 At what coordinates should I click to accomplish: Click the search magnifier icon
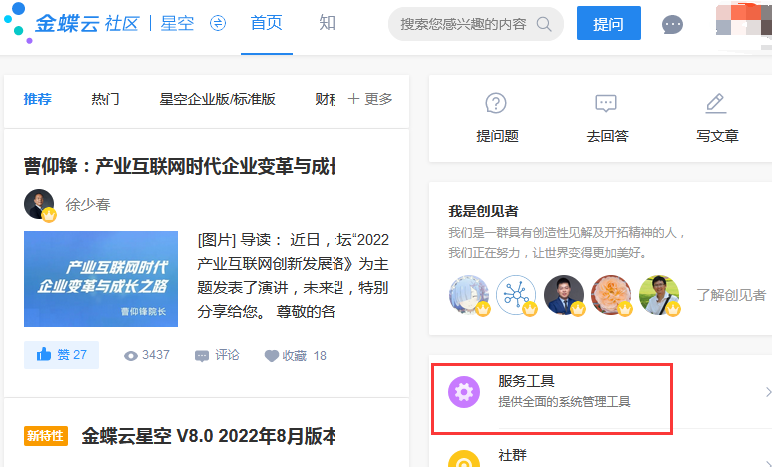coord(544,24)
